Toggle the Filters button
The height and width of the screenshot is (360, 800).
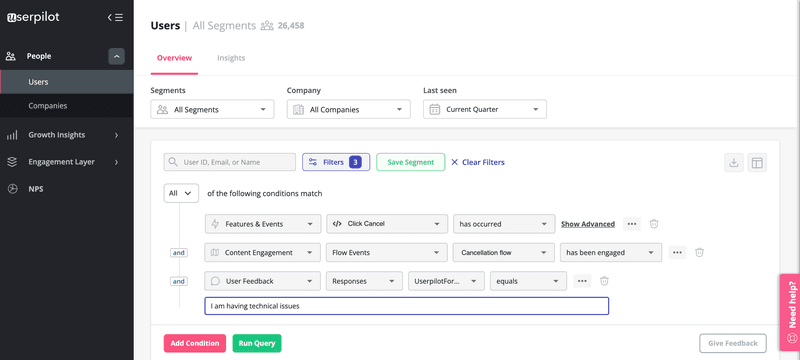coord(336,162)
